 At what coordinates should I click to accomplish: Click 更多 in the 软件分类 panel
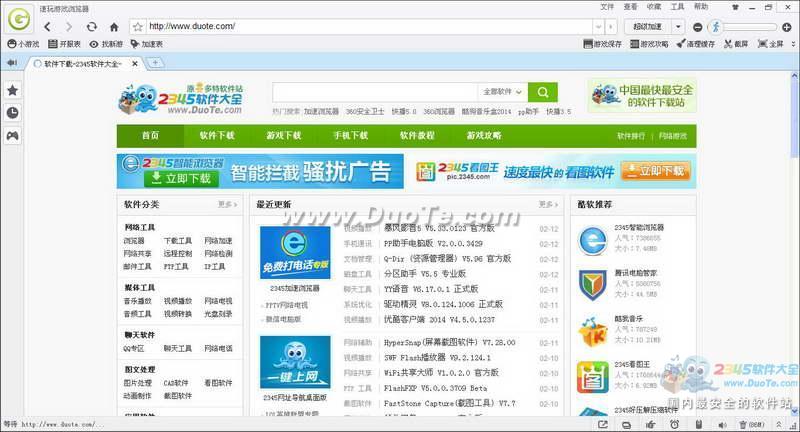pyautogui.click(x=228, y=205)
